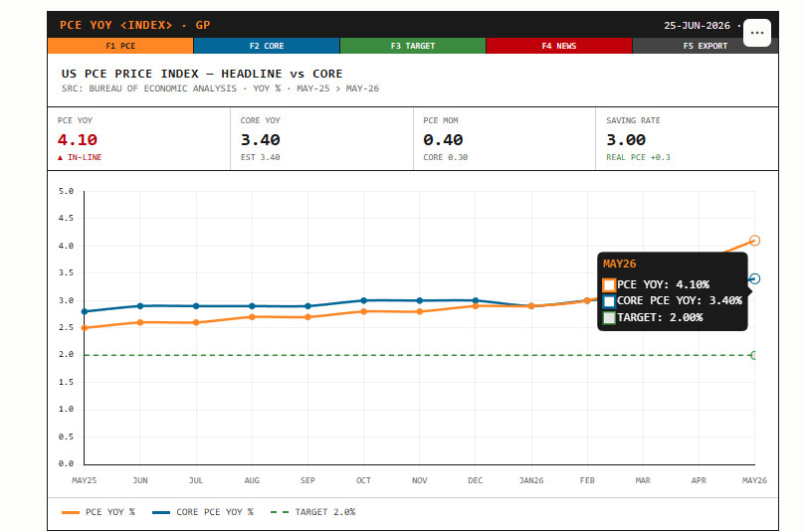This screenshot has width=805, height=532.
Task: Click the orange PCE YOY tooltip swatch
Action: [609, 284]
